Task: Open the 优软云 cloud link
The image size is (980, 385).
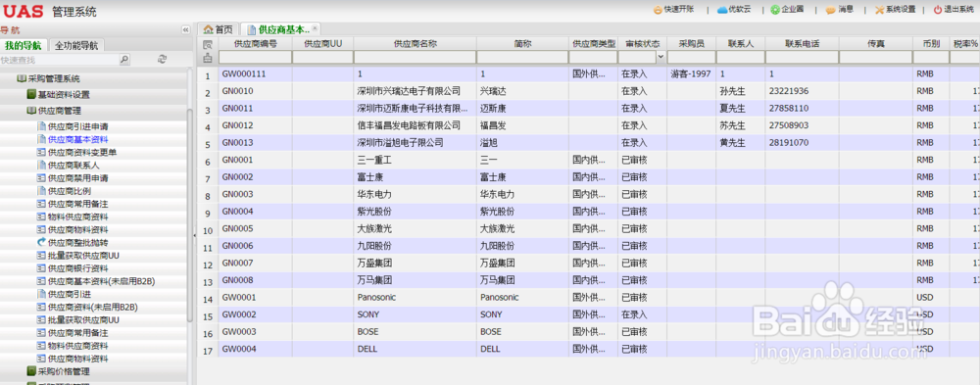Action: 734,10
